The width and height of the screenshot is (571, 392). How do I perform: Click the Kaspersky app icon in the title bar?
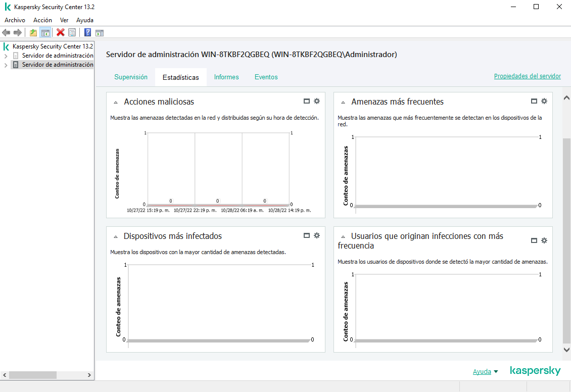(8, 7)
